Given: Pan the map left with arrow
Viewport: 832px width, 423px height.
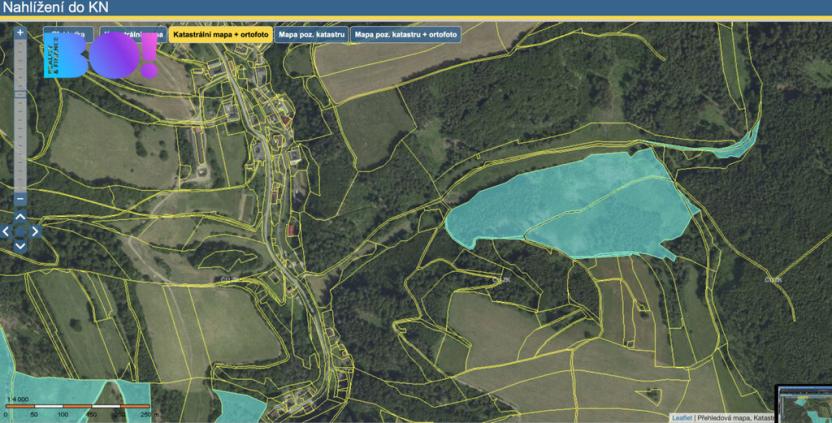Looking at the screenshot, I should pyautogui.click(x=6, y=231).
